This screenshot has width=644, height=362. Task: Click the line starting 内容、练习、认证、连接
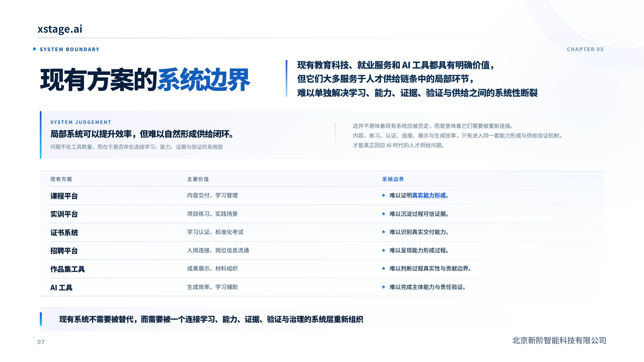[457, 136]
